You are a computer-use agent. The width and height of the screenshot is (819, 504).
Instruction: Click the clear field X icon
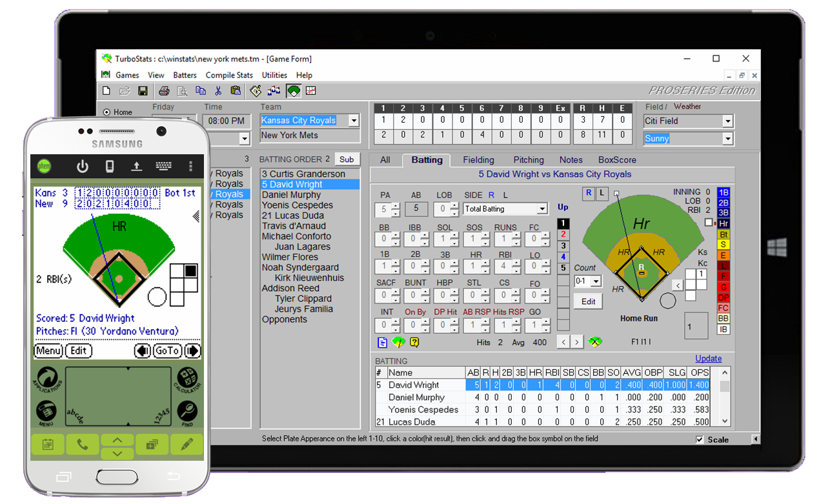pyautogui.click(x=595, y=341)
